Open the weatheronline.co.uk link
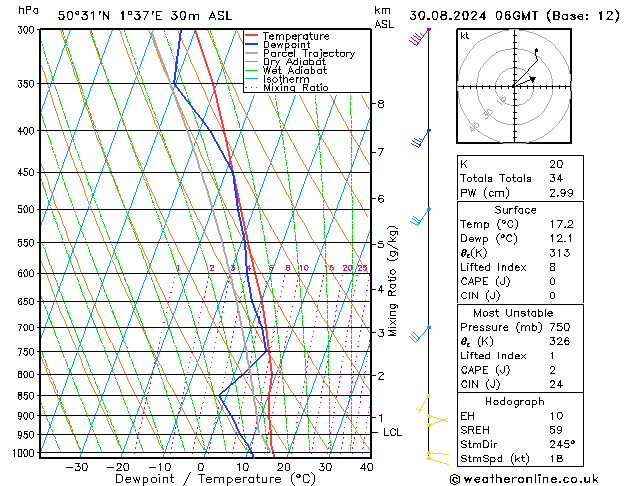This screenshot has height=486, width=629. 536,478
